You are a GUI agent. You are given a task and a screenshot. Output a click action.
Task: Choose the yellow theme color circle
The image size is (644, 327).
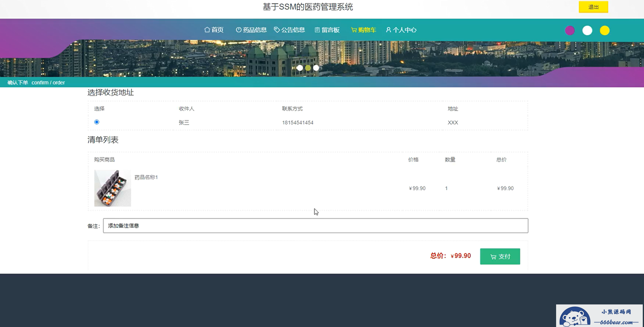coord(604,30)
